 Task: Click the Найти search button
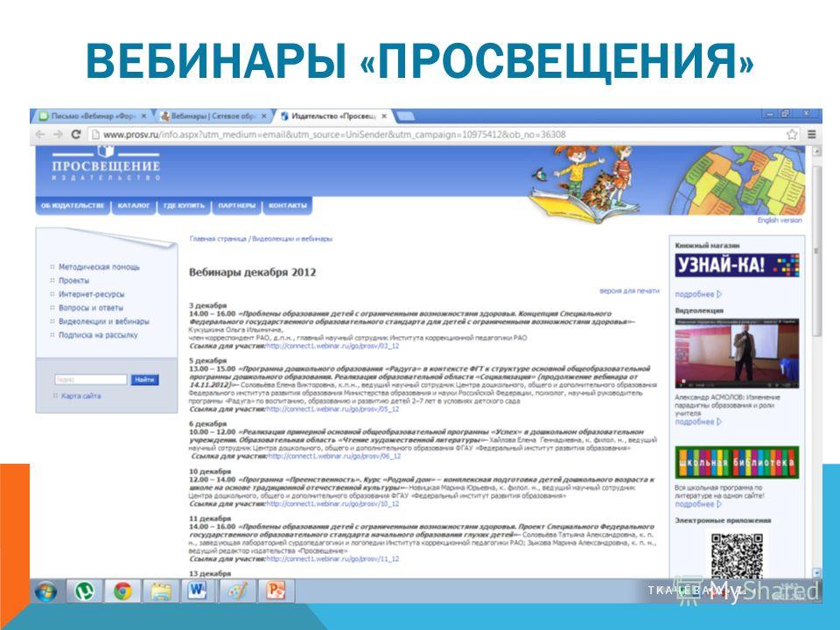tap(144, 380)
